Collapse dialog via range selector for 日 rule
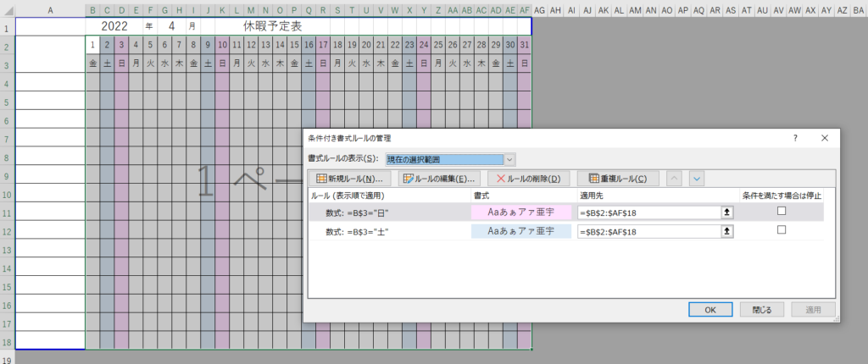 tap(726, 212)
